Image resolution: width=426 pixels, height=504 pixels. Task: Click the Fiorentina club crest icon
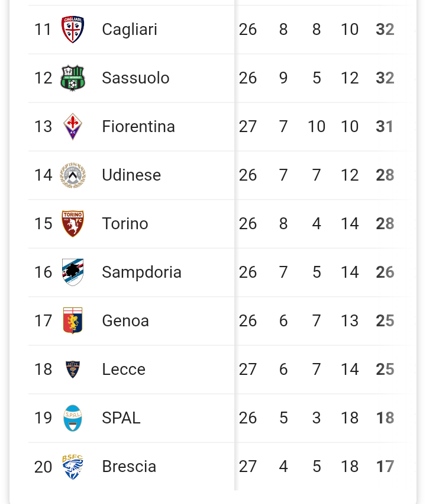73,126
